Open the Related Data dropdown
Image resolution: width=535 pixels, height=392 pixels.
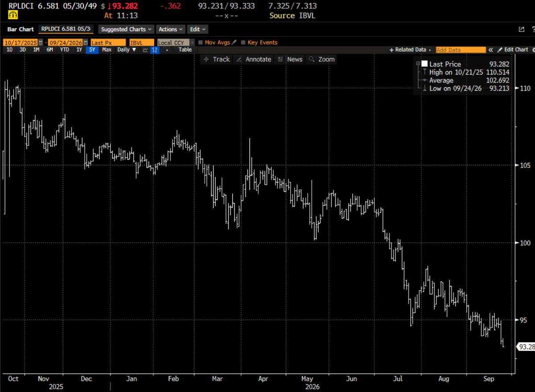click(410, 50)
